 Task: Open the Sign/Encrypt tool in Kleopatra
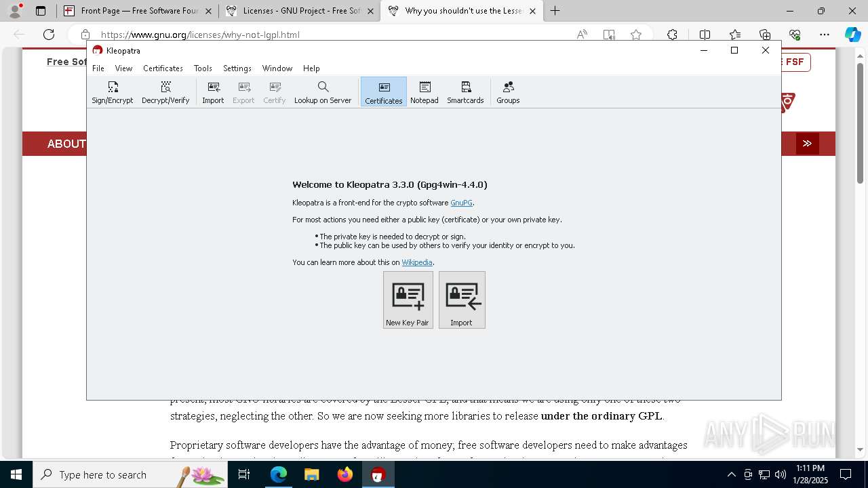click(x=113, y=92)
